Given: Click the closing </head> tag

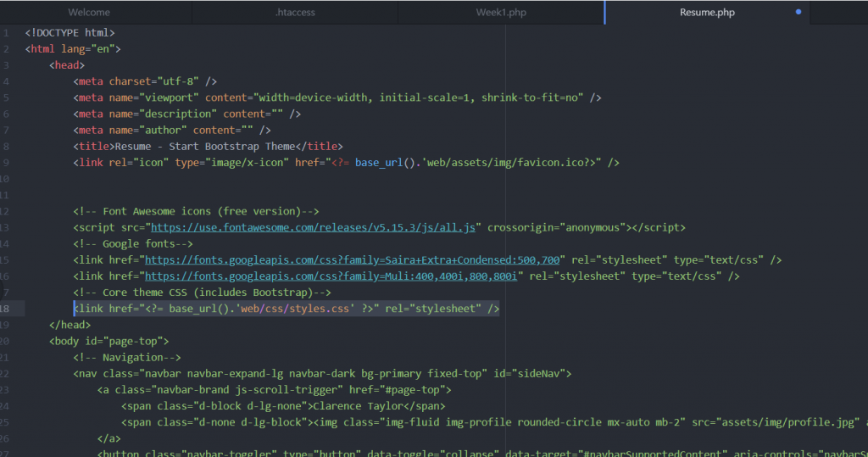Looking at the screenshot, I should point(70,325).
